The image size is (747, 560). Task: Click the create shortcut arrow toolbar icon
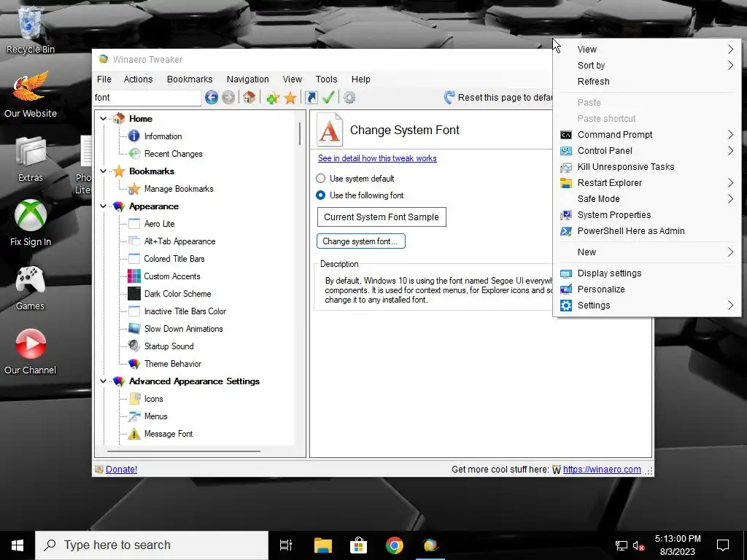[x=311, y=98]
